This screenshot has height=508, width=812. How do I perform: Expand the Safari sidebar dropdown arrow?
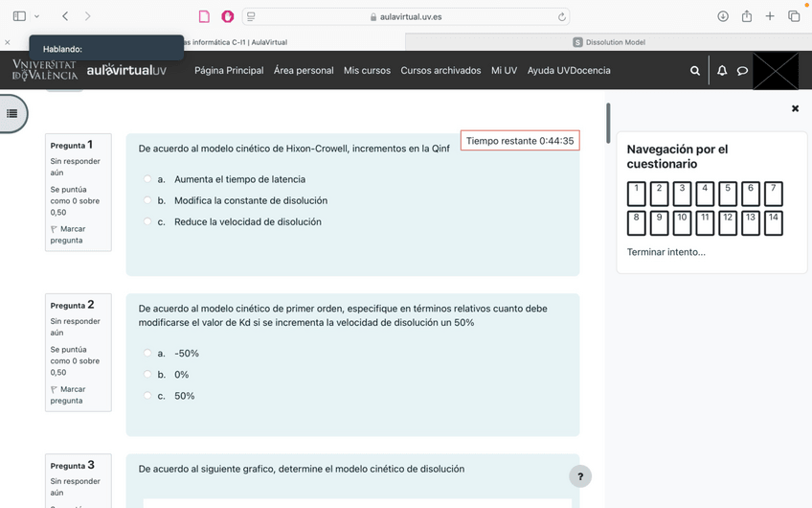(x=36, y=16)
